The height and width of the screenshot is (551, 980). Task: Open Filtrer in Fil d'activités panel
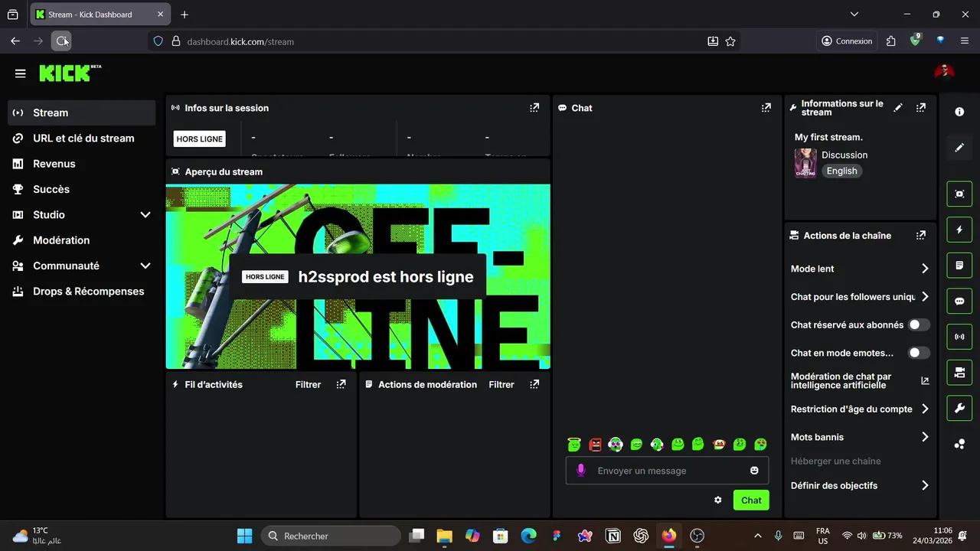coord(308,384)
